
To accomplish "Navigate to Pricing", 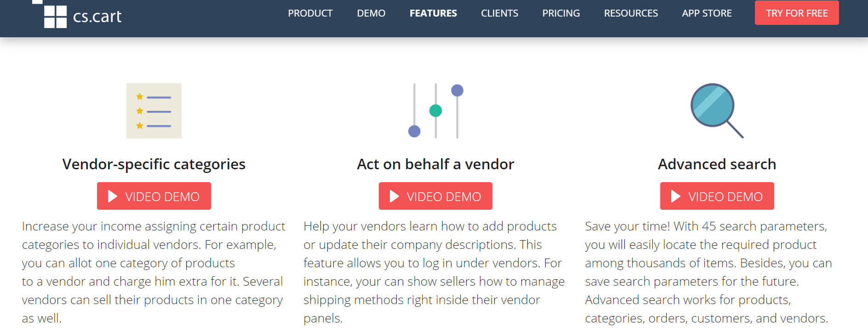I will [561, 13].
